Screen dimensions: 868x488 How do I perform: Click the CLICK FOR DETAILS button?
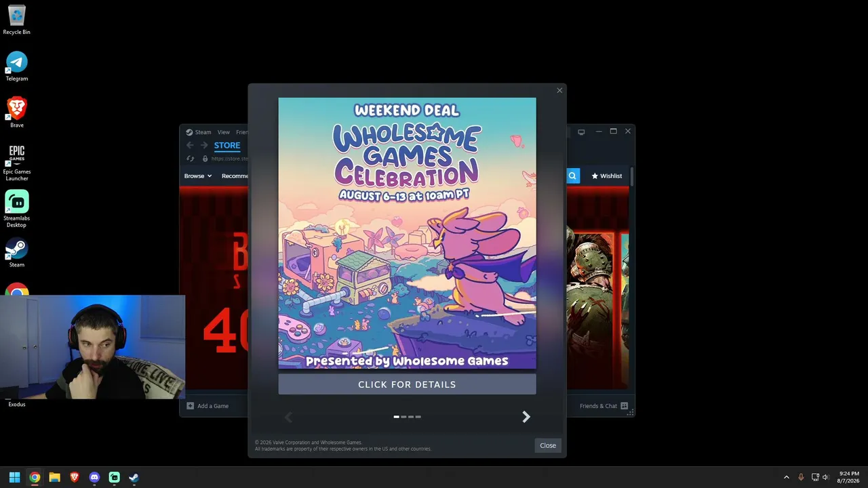(407, 384)
